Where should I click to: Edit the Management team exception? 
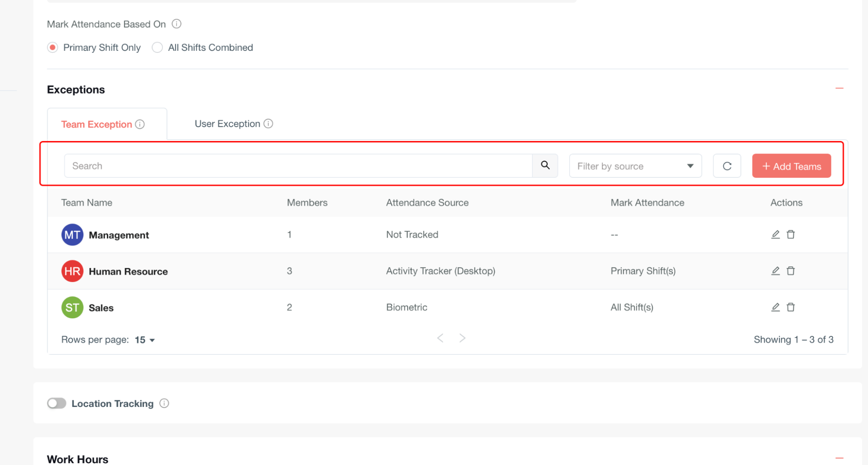775,235
